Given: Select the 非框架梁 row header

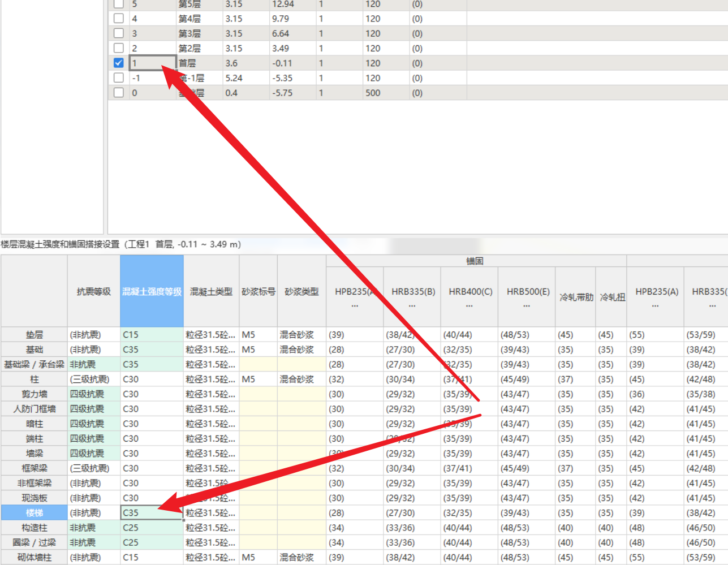Looking at the screenshot, I should pyautogui.click(x=35, y=483).
